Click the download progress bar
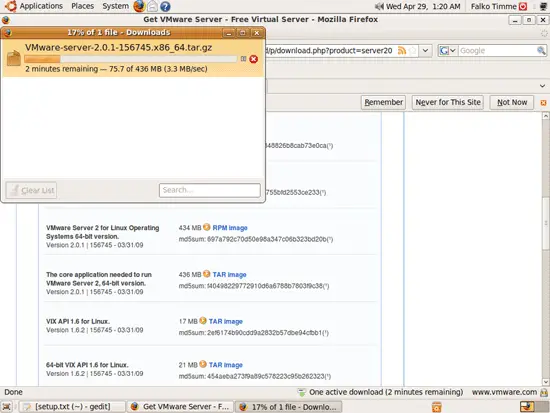This screenshot has width=550, height=413. [131, 59]
